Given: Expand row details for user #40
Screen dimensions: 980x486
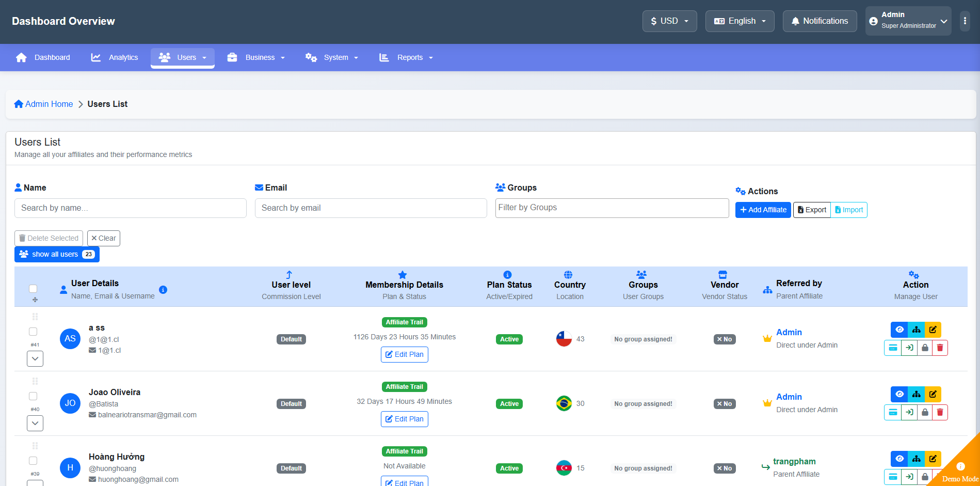Looking at the screenshot, I should [35, 423].
